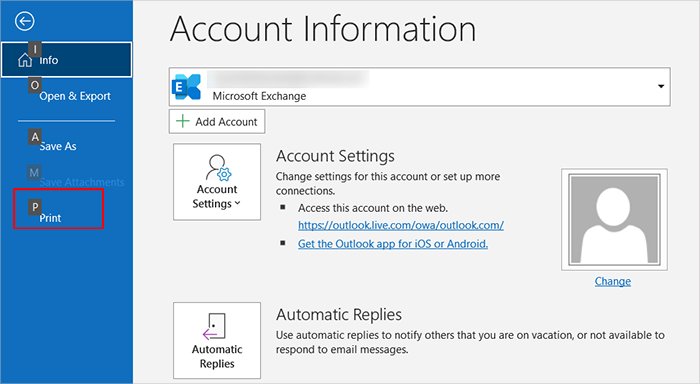Click the home icon beside Info
Image resolution: width=700 pixels, height=384 pixels.
(25, 60)
